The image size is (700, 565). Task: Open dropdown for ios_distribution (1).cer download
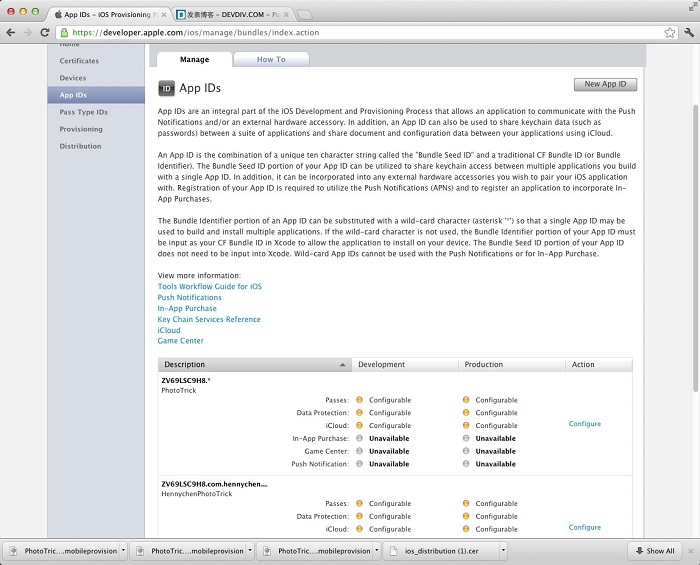point(503,551)
